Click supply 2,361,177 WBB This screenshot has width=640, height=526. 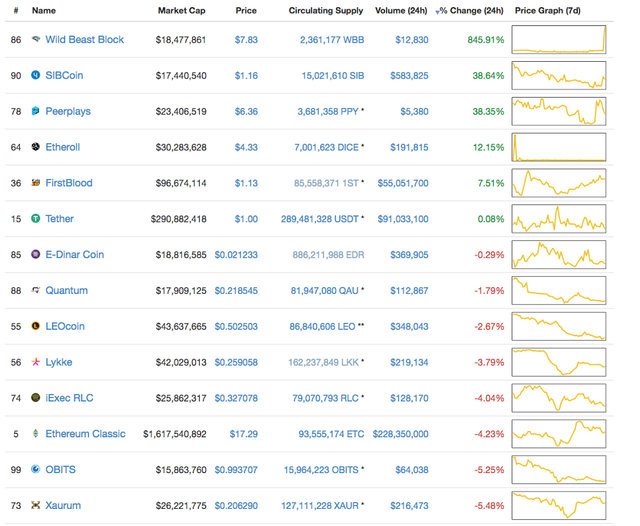tap(332, 40)
